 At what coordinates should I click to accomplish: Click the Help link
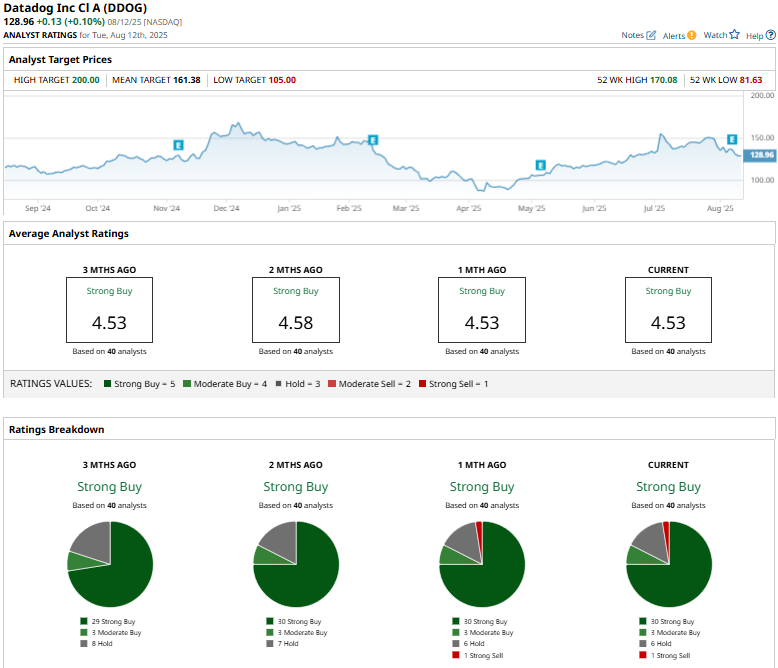point(754,36)
